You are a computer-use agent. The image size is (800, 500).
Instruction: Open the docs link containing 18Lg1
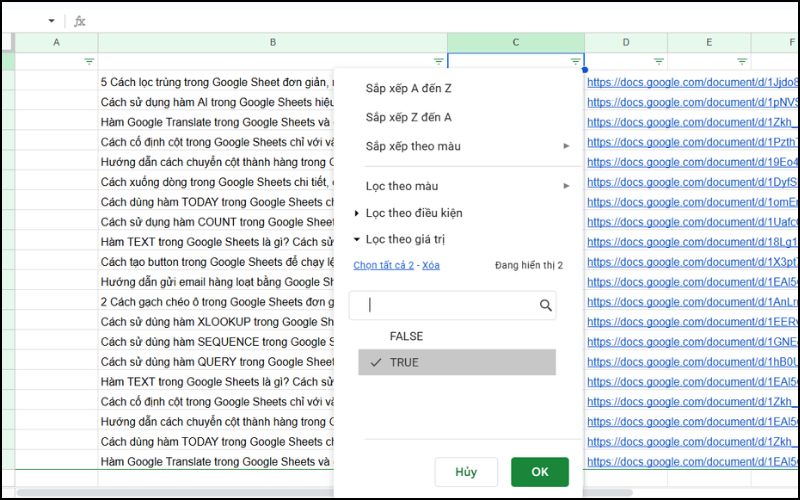point(692,242)
